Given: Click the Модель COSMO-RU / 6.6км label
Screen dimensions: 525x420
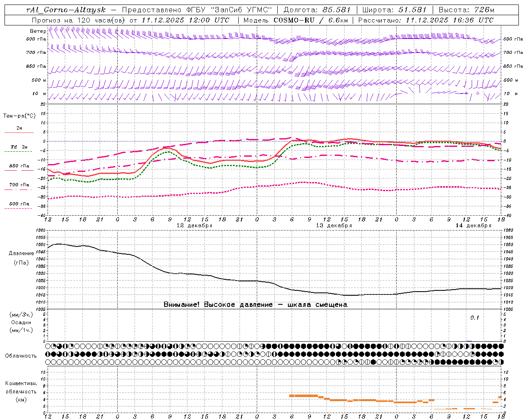Looking at the screenshot, I should pyautogui.click(x=296, y=20).
